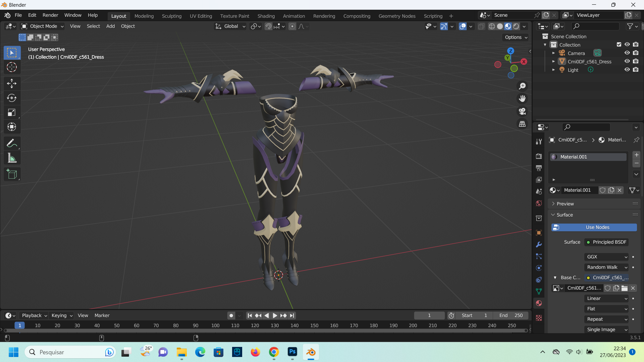Open the Modifiers wrench properties tab
The image size is (644, 362).
(539, 245)
